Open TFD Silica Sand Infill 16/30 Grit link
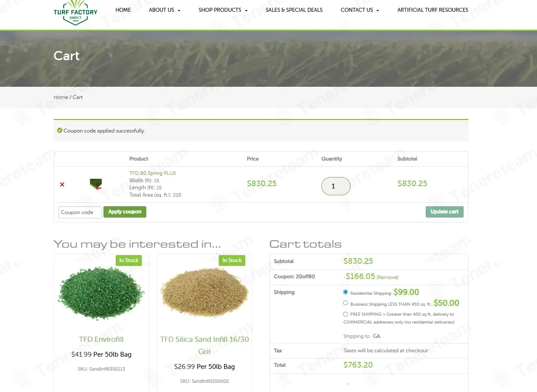The height and width of the screenshot is (392, 537). click(204, 345)
